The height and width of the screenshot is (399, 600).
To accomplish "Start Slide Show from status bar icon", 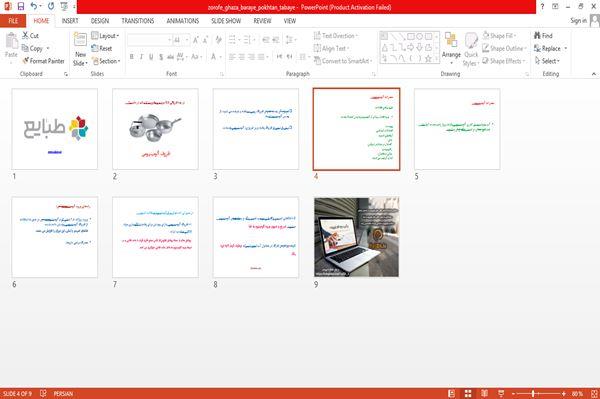I will [x=501, y=393].
